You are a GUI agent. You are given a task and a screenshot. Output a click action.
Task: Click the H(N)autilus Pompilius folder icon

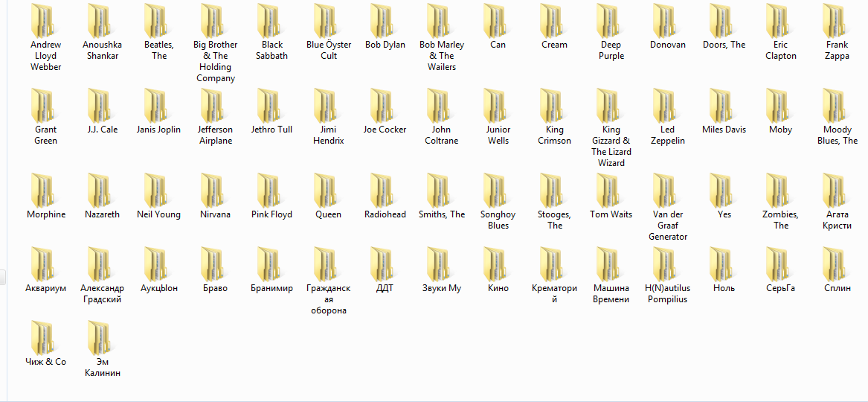pos(664,264)
